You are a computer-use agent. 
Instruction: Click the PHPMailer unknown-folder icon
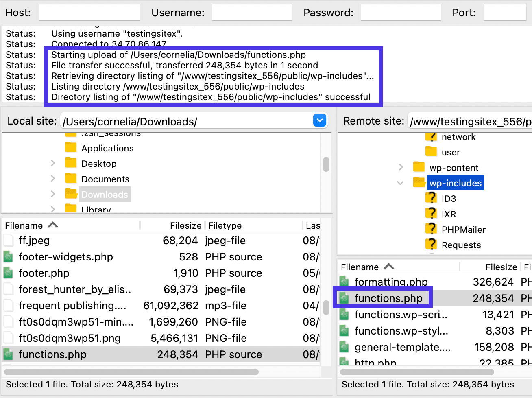tap(431, 229)
